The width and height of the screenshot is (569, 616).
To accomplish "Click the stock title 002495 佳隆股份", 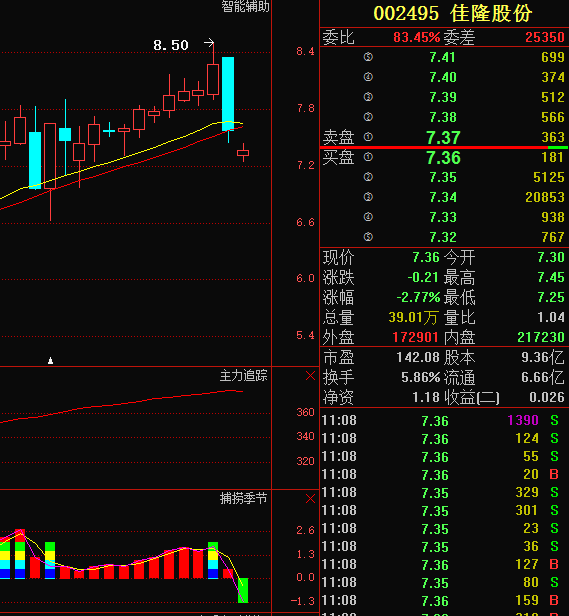I will click(x=452, y=13).
